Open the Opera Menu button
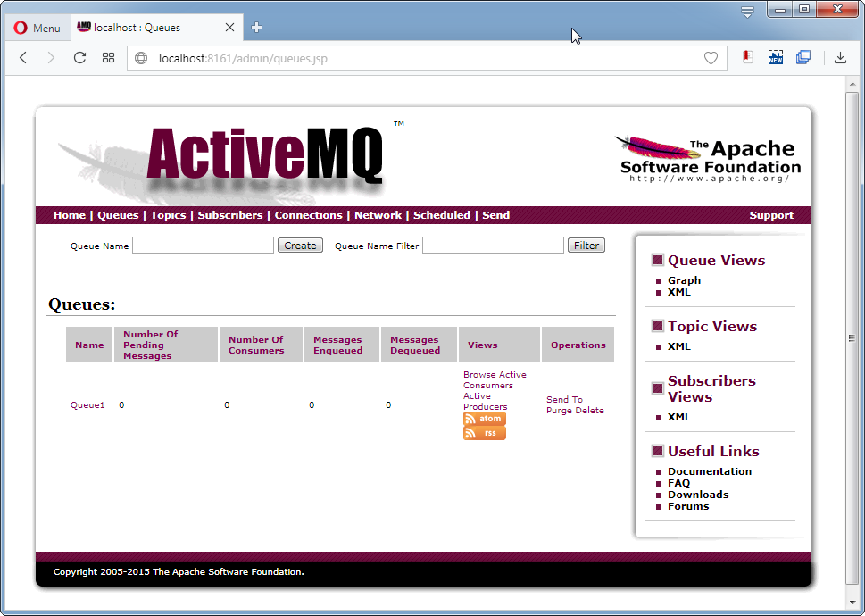The height and width of the screenshot is (616, 865). pyautogui.click(x=37, y=28)
